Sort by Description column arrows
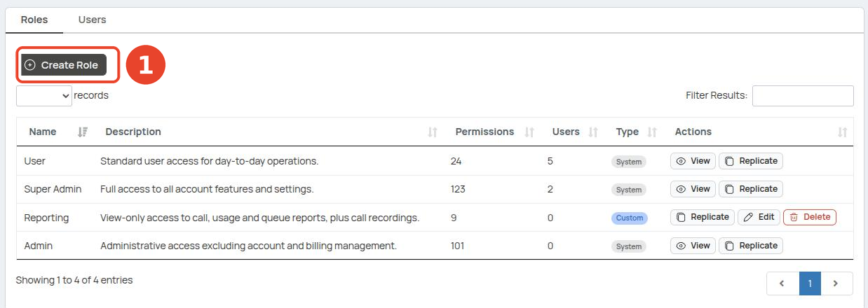Image resolution: width=868 pixels, height=308 pixels. pyautogui.click(x=433, y=132)
